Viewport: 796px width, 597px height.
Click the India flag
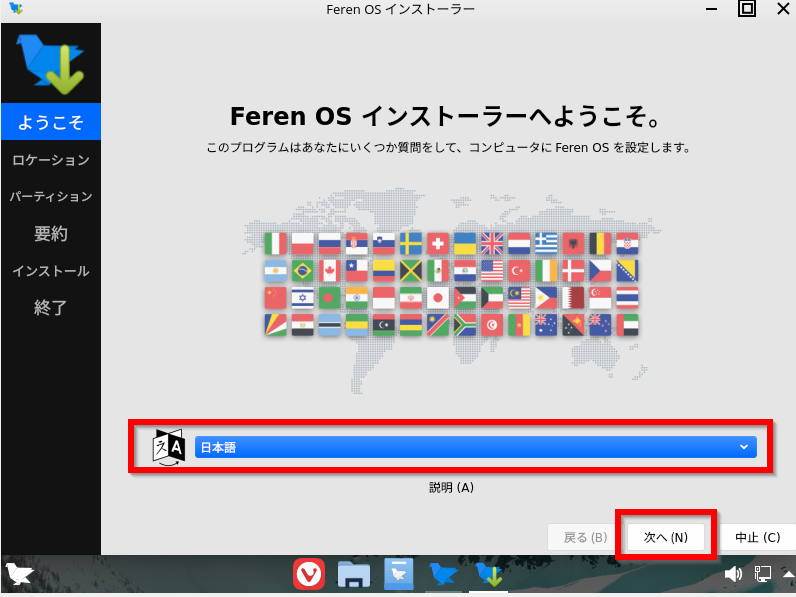357,298
